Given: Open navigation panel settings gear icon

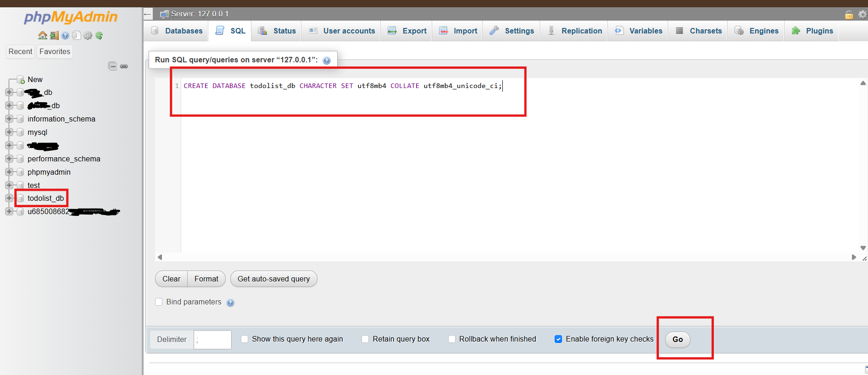Looking at the screenshot, I should click(x=88, y=35).
